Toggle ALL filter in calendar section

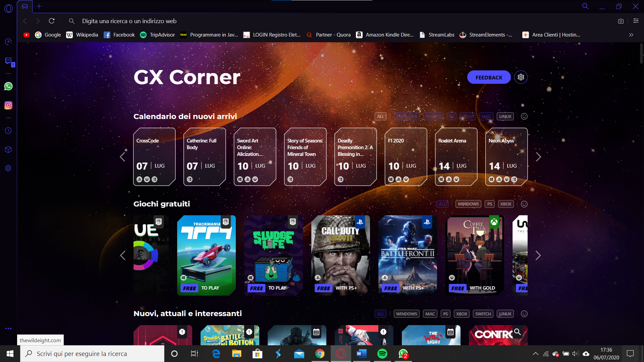point(380,116)
